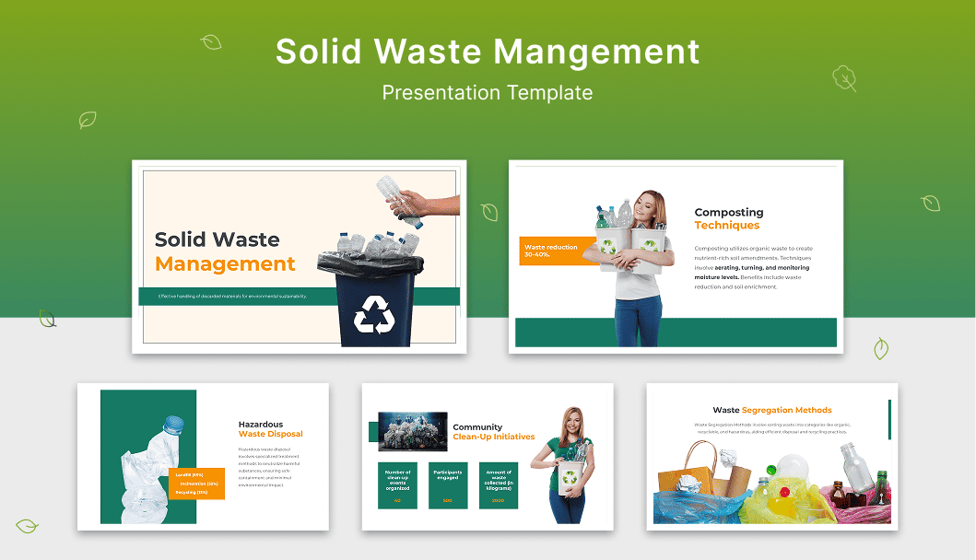Click the leaf icon in the top-left corner
976x560 pixels.
87,120
